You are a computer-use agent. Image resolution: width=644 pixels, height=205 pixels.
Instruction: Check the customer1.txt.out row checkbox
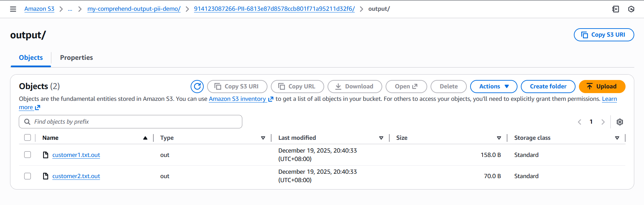pos(27,155)
